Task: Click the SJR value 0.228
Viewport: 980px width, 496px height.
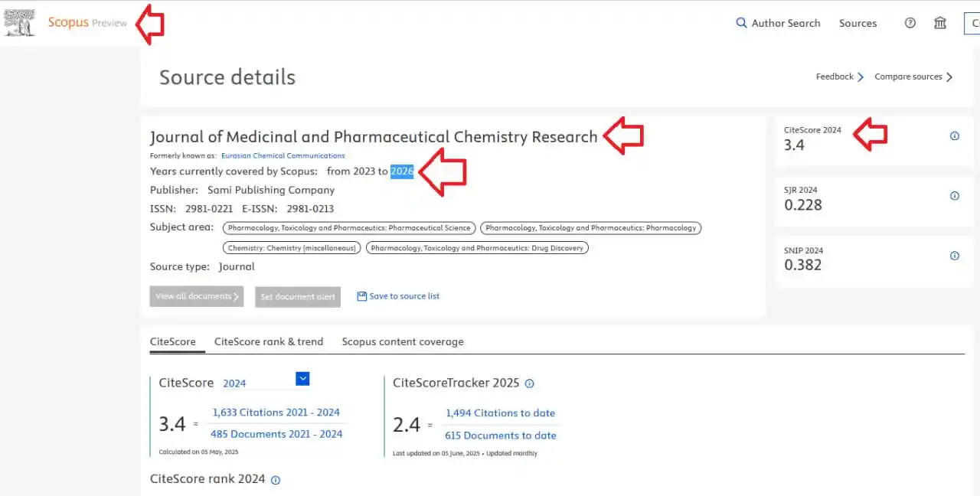Action: pyautogui.click(x=803, y=205)
